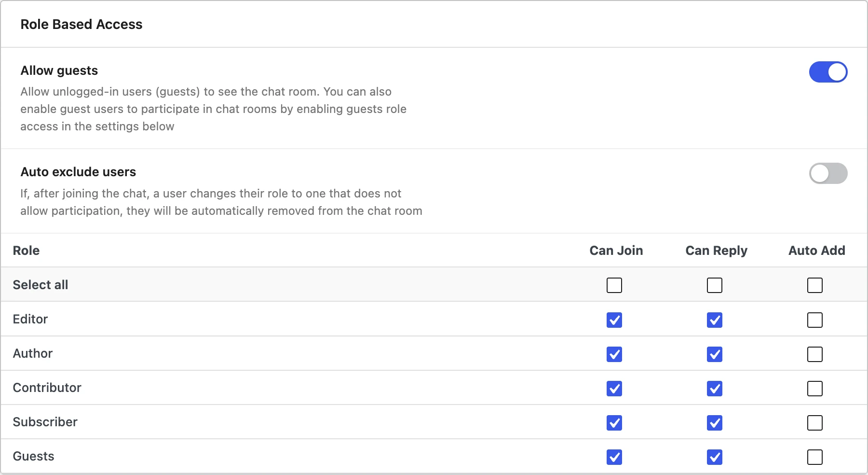Click the Auto Add column header
Image resolution: width=868 pixels, height=475 pixels.
(817, 251)
